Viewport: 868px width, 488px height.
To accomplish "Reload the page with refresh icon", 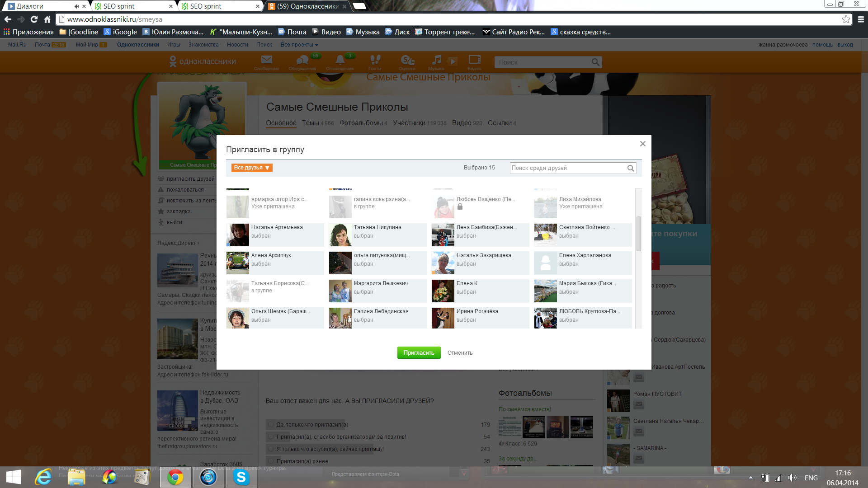I will 34,19.
